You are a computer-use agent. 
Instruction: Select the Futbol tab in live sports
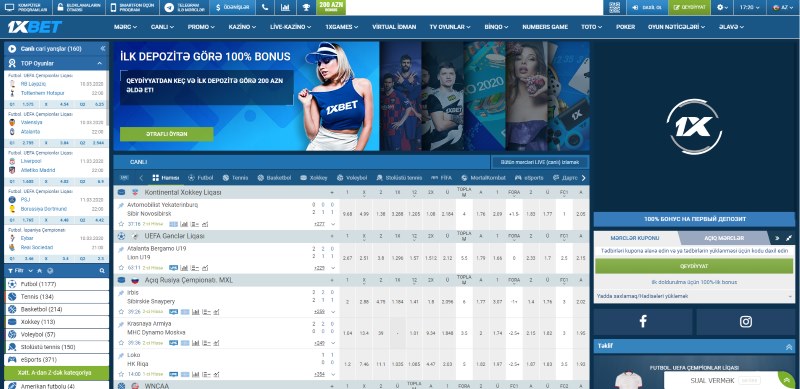point(201,178)
